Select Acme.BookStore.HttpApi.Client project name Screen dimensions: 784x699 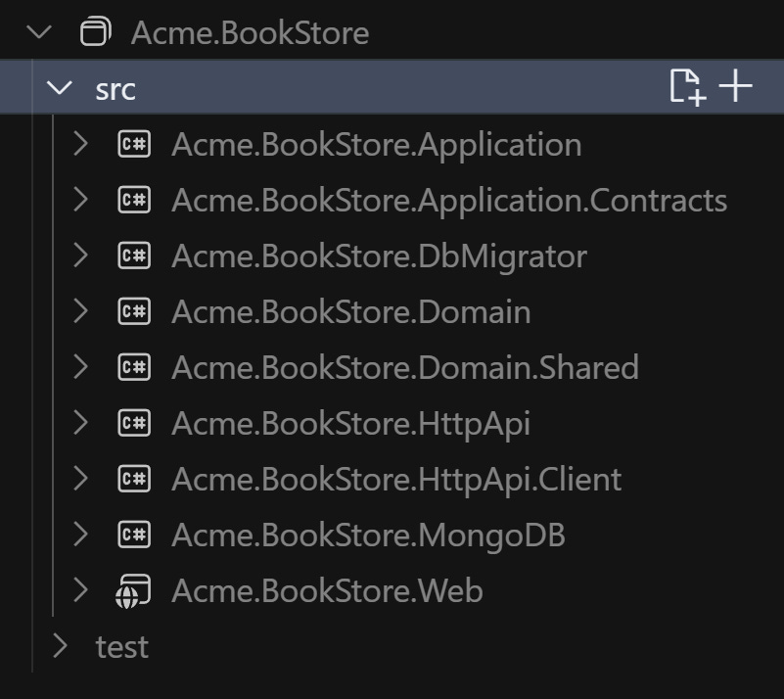(396, 481)
